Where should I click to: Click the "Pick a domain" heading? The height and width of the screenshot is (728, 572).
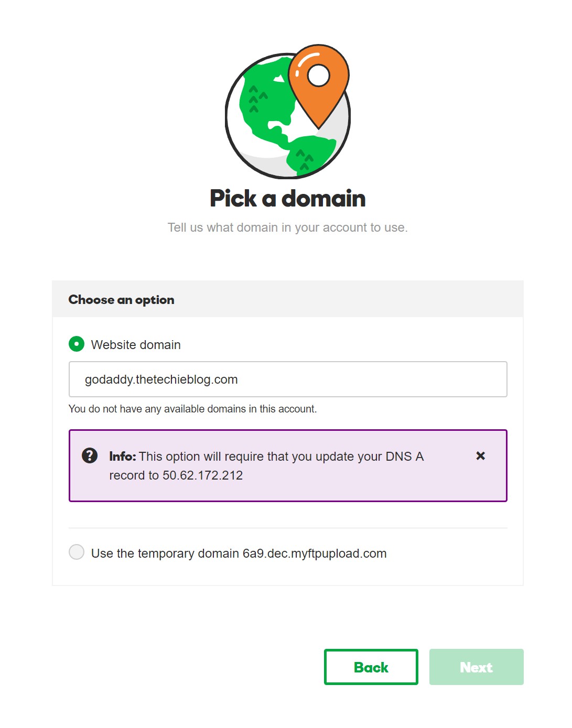[x=288, y=199]
